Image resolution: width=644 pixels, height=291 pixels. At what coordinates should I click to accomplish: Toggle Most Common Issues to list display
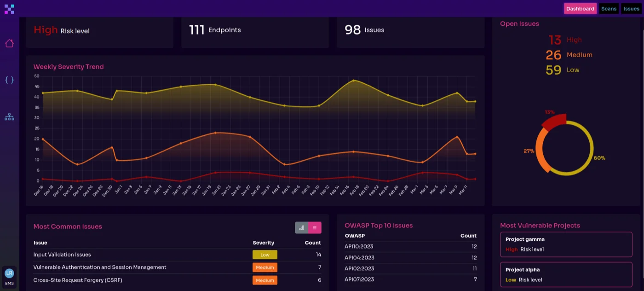point(315,227)
